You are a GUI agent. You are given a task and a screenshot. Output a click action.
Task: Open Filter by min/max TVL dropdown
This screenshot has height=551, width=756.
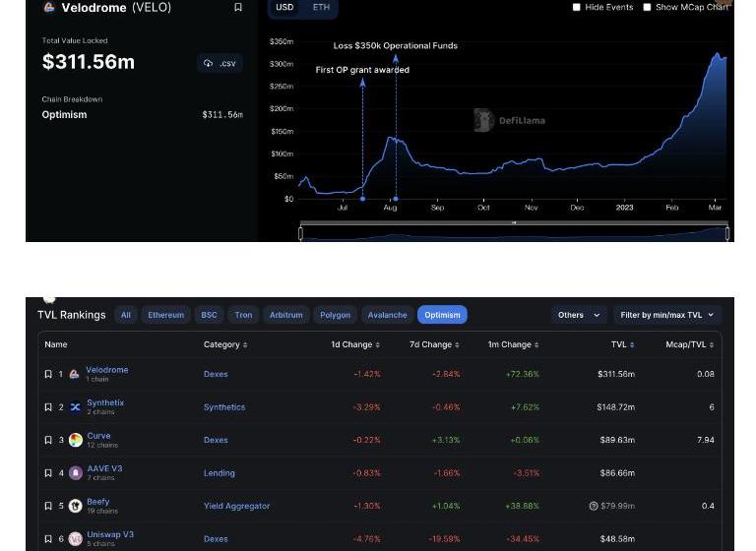668,315
